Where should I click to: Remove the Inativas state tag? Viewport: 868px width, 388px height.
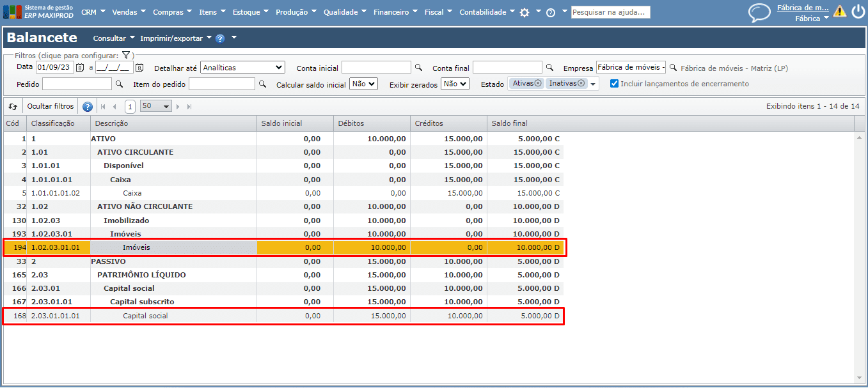(581, 84)
